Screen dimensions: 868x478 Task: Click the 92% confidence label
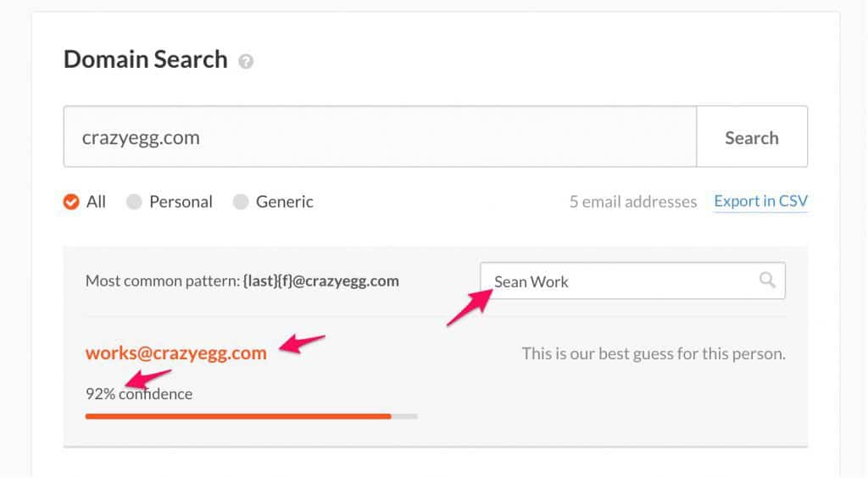(139, 393)
